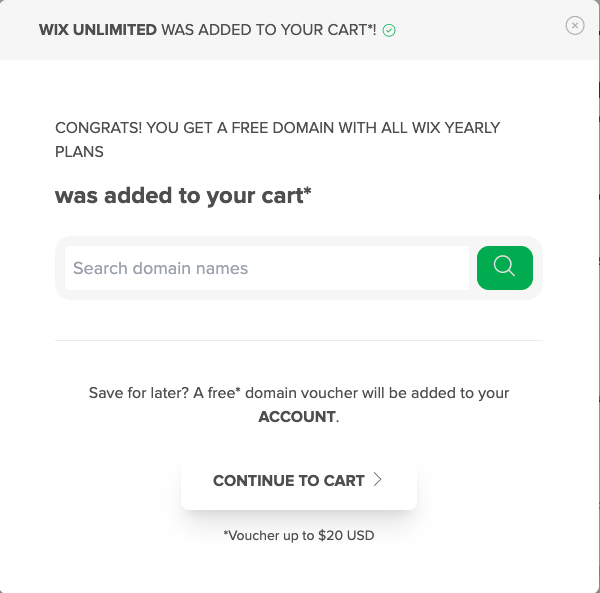This screenshot has height=593, width=600.
Task: Click the 'Search domain names' placeholder text
Action: point(160,268)
